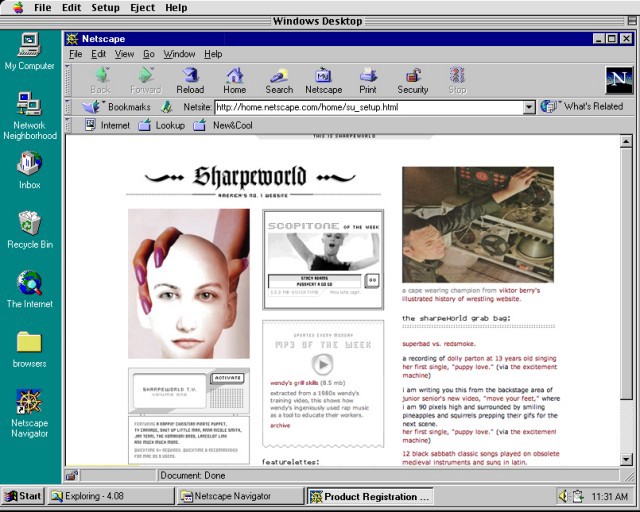640x512 pixels.
Task: Open Netscape's Window menu
Action: pyautogui.click(x=179, y=54)
